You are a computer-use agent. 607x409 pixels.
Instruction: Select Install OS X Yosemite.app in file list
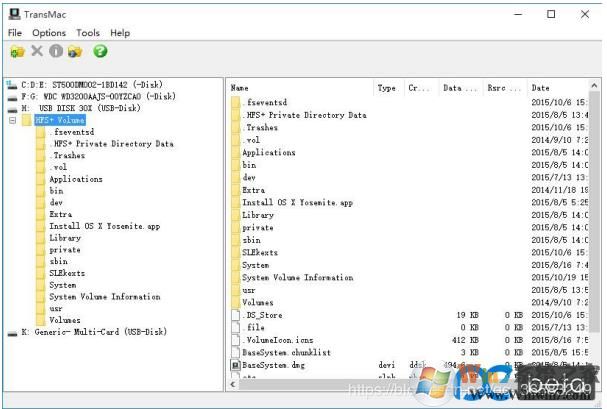click(297, 202)
